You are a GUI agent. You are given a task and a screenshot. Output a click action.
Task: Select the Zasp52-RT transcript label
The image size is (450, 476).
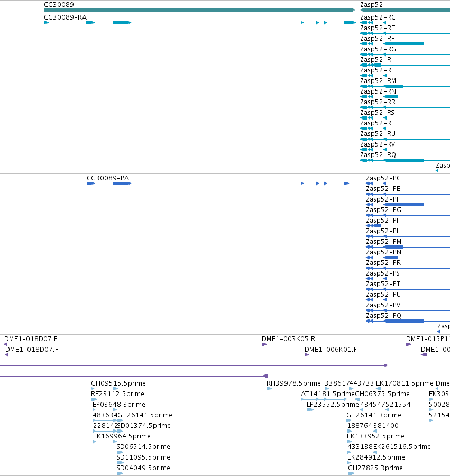[378, 123]
